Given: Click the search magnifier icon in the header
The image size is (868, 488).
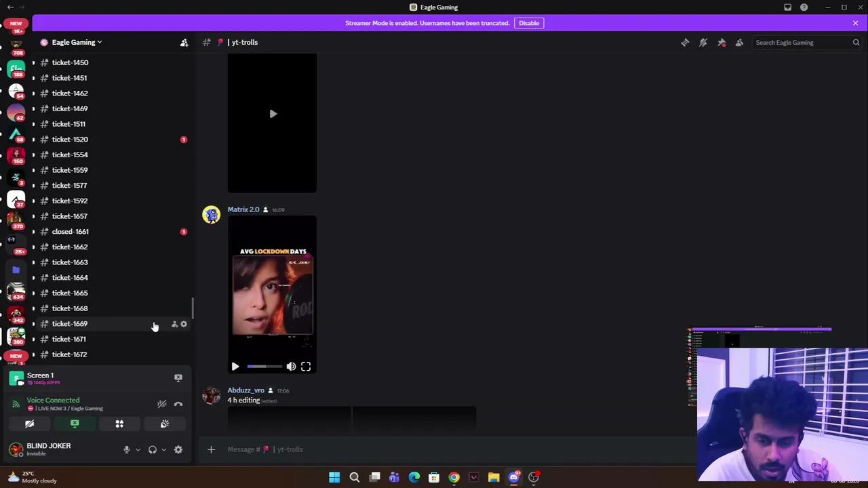Looking at the screenshot, I should [x=856, y=43].
